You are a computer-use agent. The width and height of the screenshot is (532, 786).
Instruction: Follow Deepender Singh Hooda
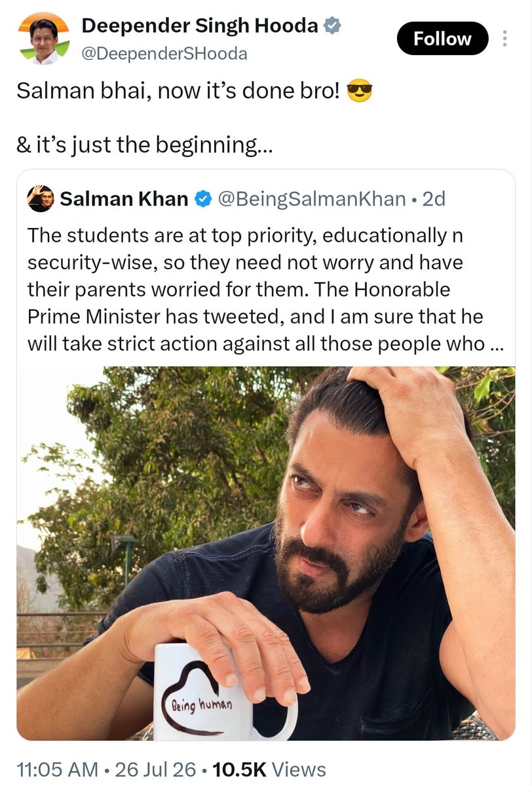point(442,39)
